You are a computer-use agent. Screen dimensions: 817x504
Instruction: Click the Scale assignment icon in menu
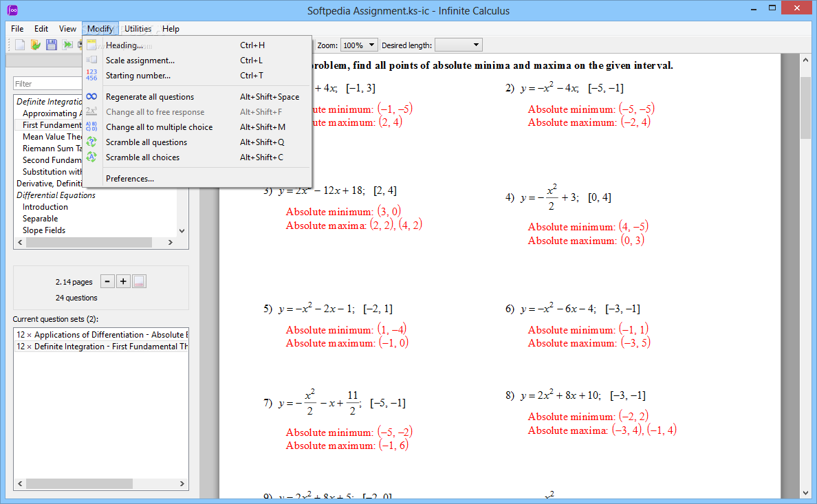click(91, 60)
